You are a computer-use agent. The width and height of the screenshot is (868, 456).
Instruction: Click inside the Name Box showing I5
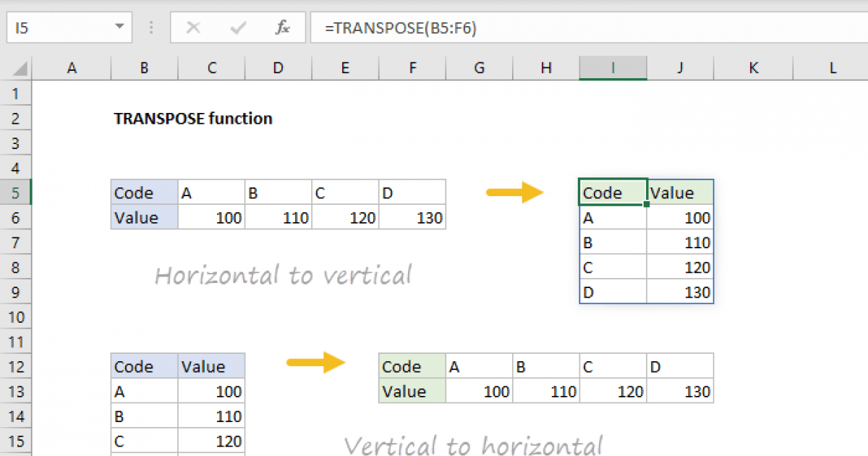pos(65,28)
